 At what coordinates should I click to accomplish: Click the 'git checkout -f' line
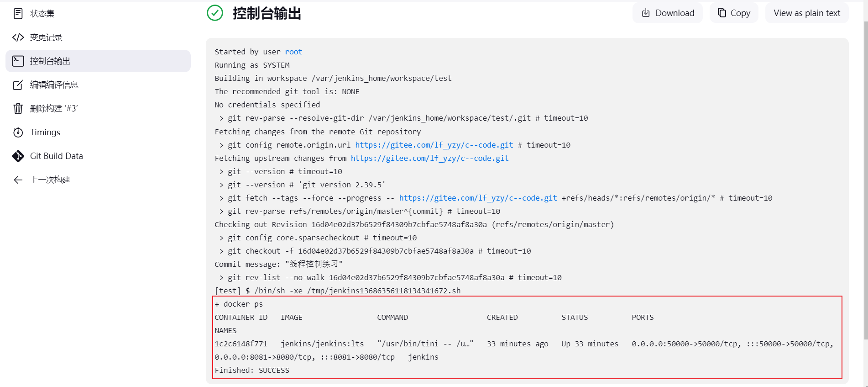375,251
